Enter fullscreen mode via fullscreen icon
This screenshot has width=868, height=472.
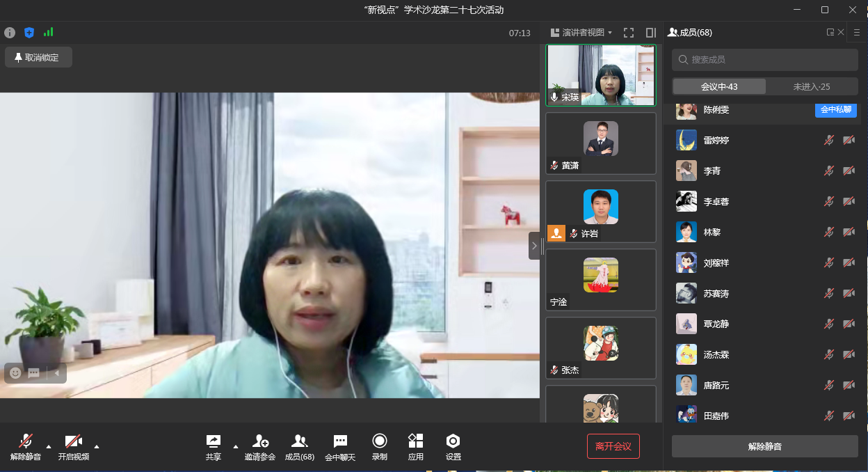[629, 33]
